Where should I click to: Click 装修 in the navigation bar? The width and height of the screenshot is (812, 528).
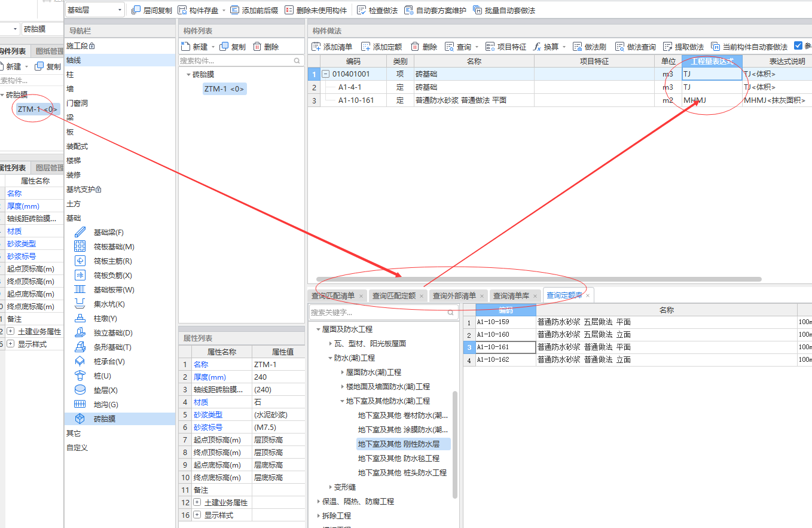pos(74,175)
